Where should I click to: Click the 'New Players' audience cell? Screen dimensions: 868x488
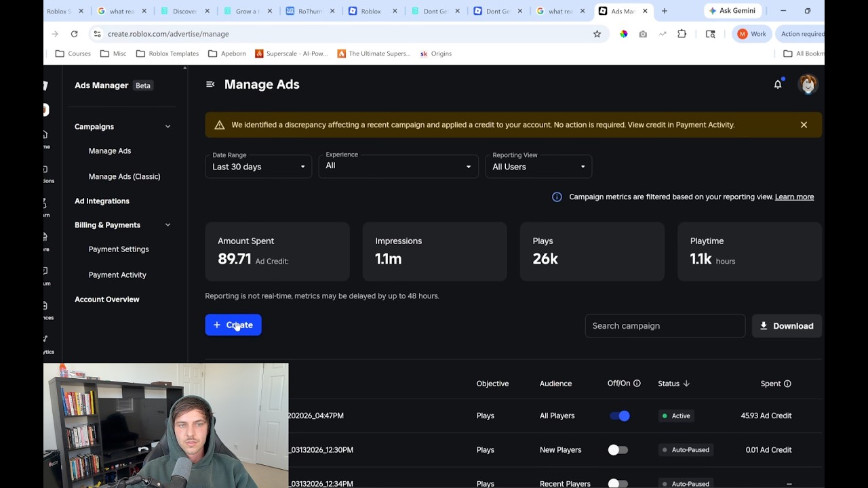coord(560,450)
